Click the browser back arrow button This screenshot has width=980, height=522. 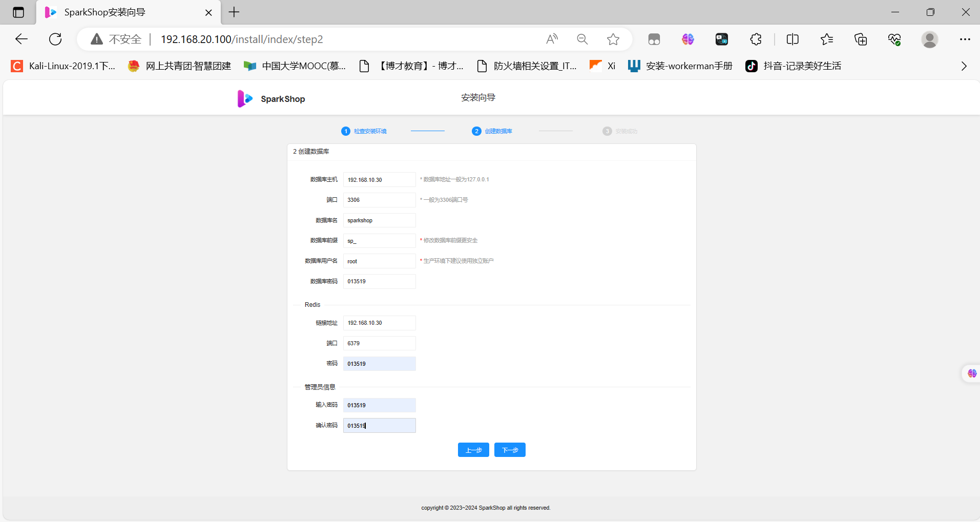22,39
